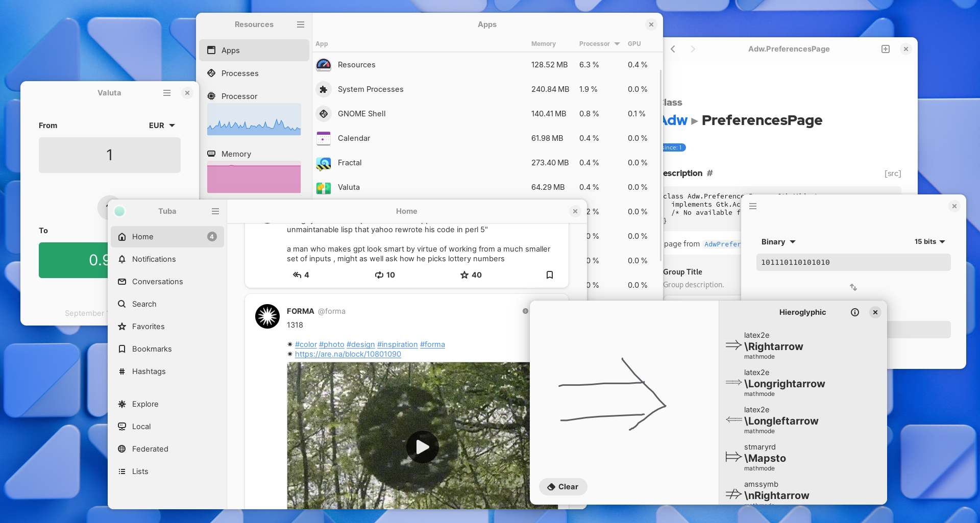The height and width of the screenshot is (523, 980).
Task: Click the reply icon on the post
Action: coord(297,275)
